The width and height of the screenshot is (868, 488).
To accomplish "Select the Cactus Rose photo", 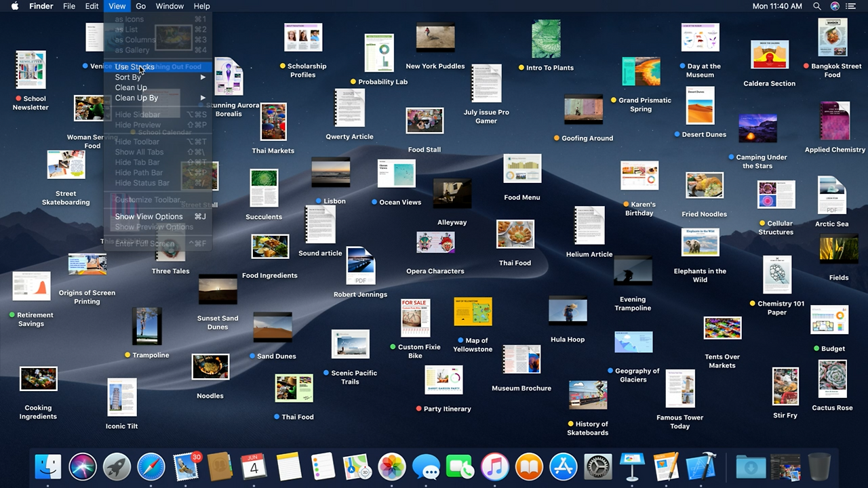I will point(832,379).
